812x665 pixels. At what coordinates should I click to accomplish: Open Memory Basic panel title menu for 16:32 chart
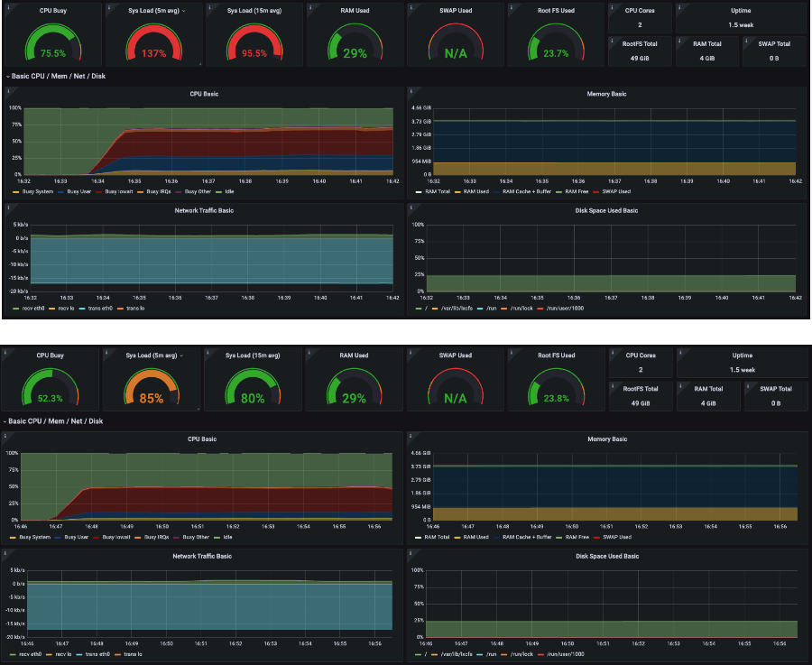[x=606, y=94]
